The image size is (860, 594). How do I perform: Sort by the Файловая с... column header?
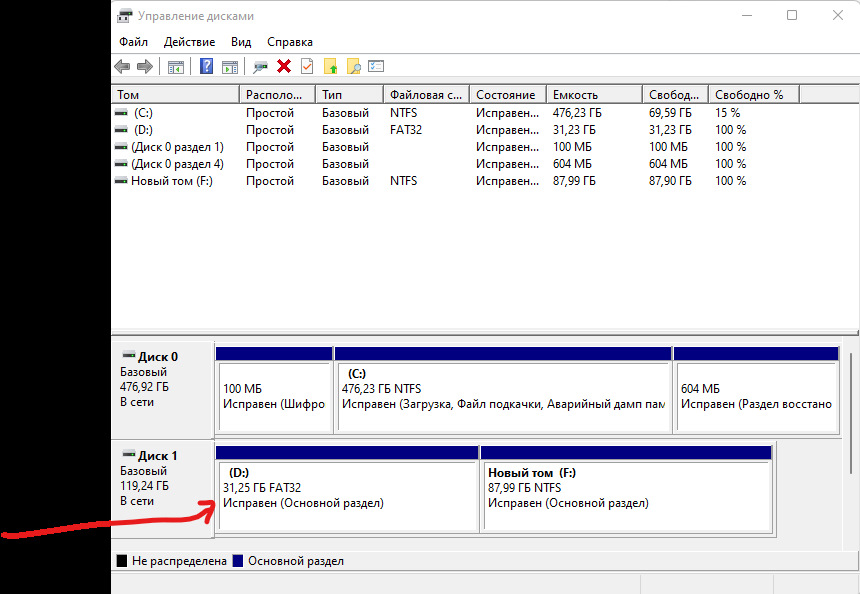(x=427, y=94)
